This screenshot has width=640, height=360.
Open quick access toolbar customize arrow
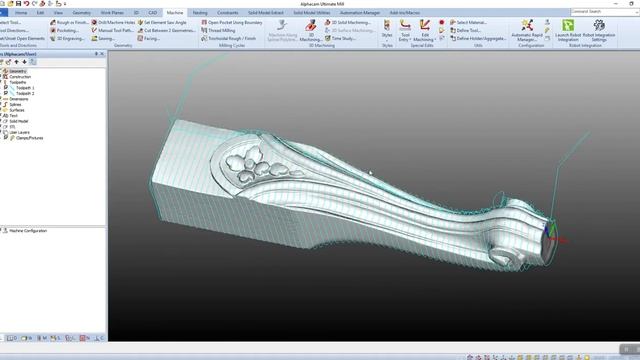(x=65, y=4)
